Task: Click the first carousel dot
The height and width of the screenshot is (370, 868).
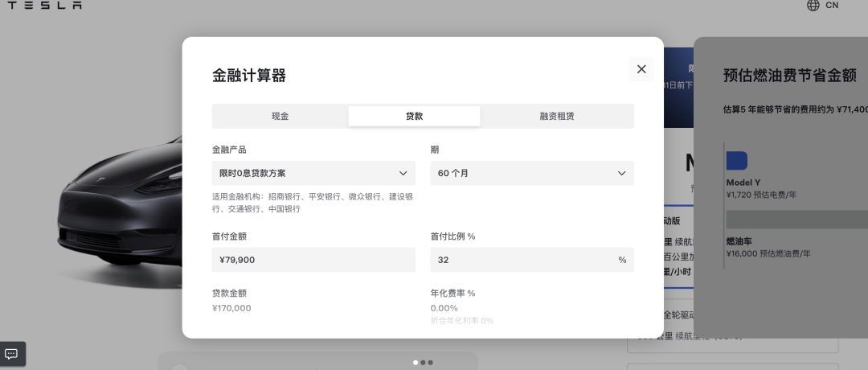Action: click(x=416, y=363)
